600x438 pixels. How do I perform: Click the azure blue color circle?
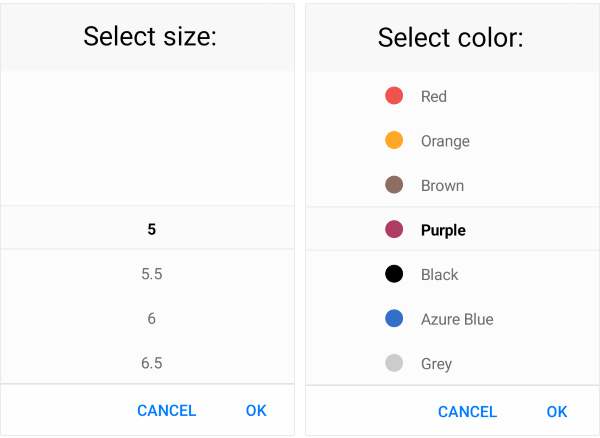[394, 319]
